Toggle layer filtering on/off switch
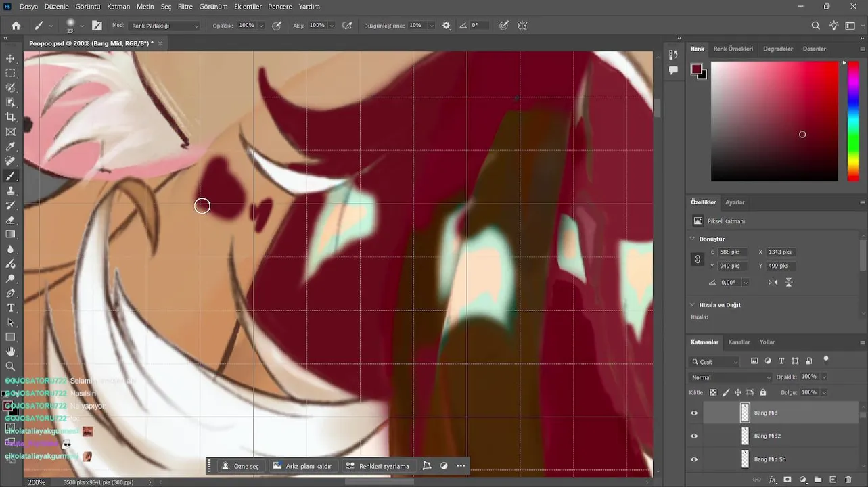Viewport: 868px width, 487px height. pos(825,360)
